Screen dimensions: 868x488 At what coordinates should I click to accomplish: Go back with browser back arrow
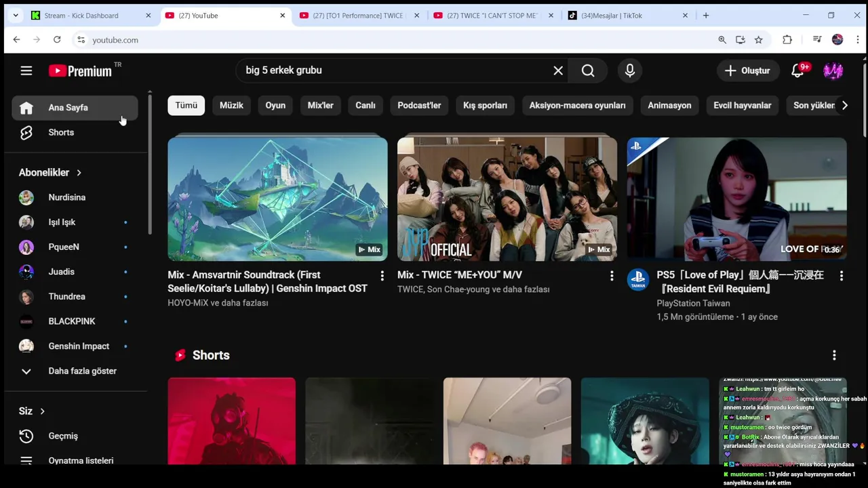tap(16, 40)
